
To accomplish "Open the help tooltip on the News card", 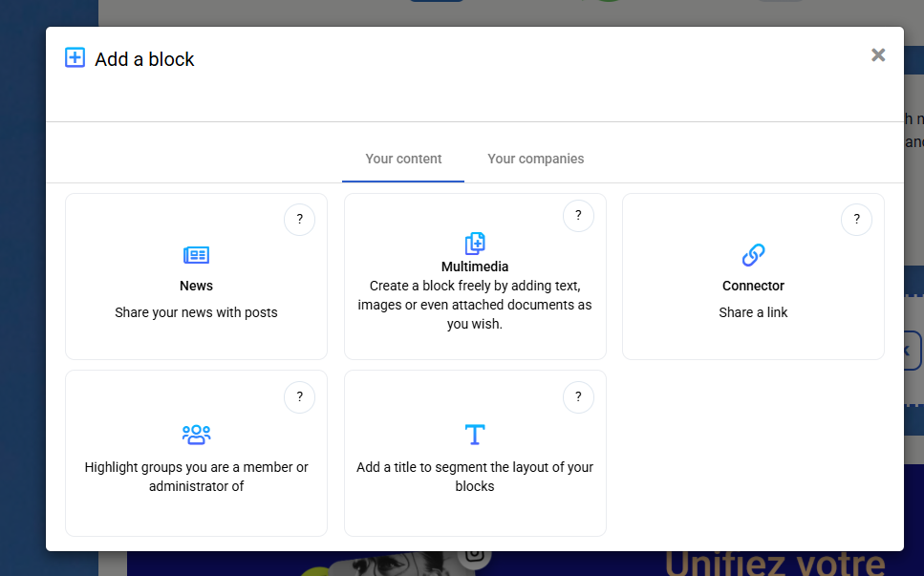I will tap(299, 220).
